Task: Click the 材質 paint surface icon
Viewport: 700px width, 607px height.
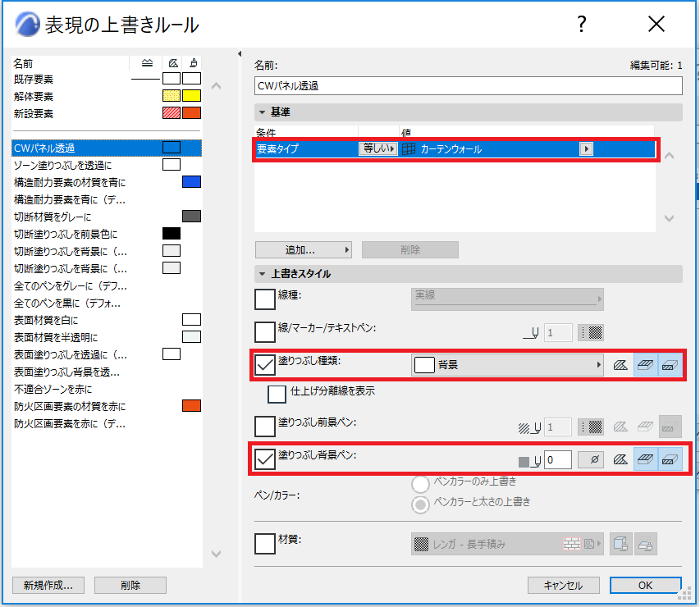Action: (x=646, y=544)
